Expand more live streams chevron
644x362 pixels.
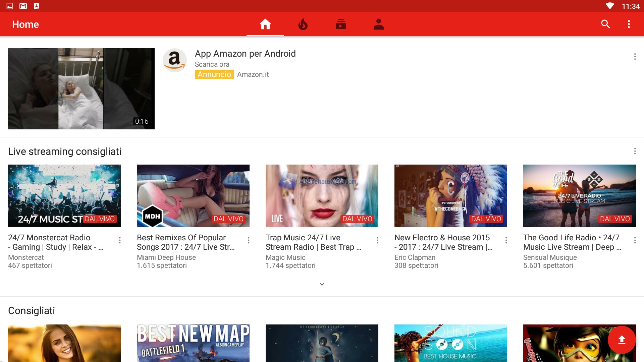point(322,284)
